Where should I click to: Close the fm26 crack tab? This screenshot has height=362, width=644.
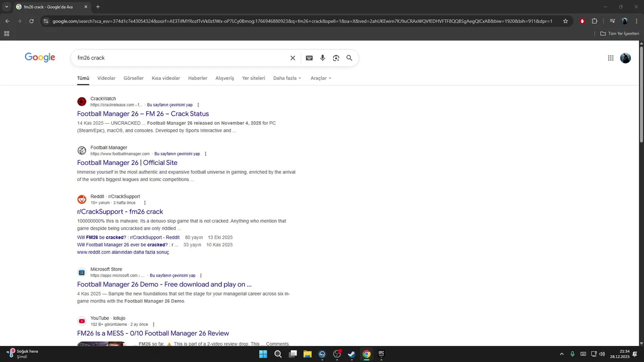86,7
